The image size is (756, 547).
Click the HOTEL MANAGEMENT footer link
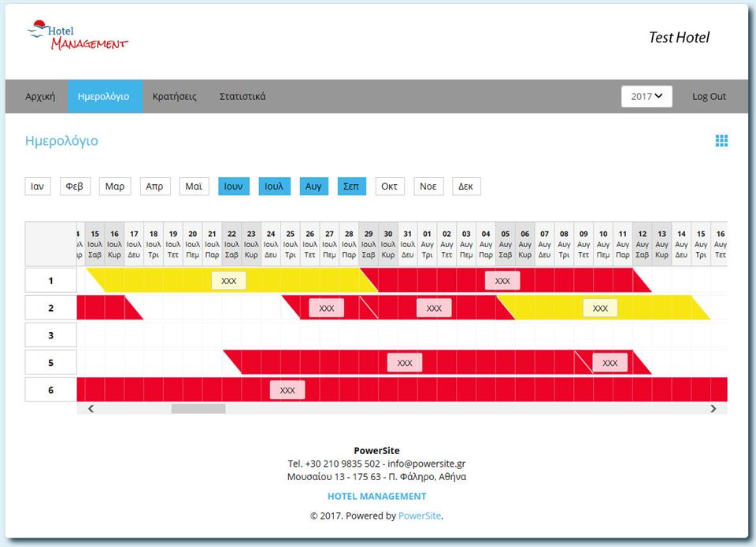click(376, 497)
